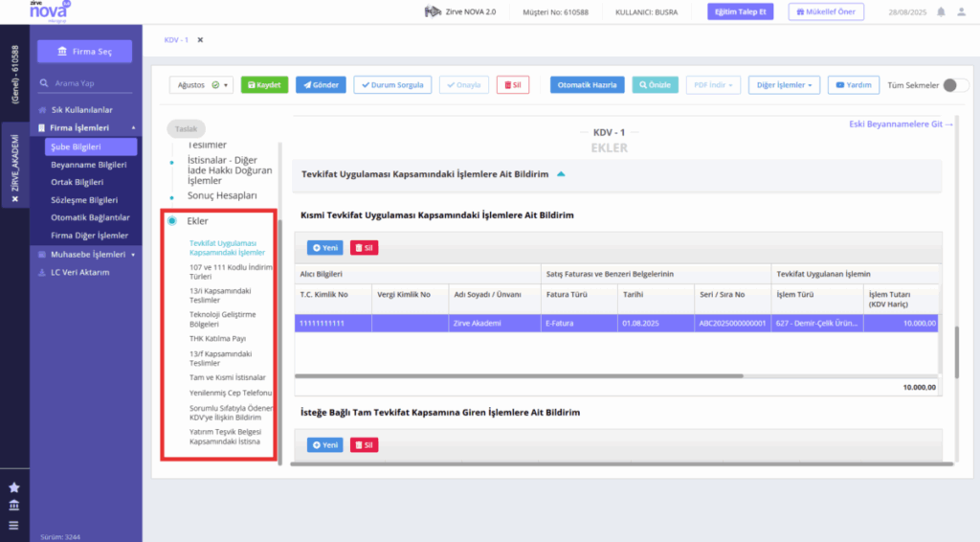Select the Ekler step radio marker

172,220
